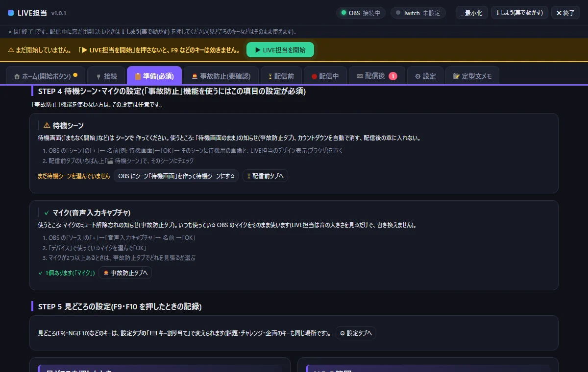Click the checkmark beside マイク heading
This screenshot has height=372, width=588.
click(47, 212)
